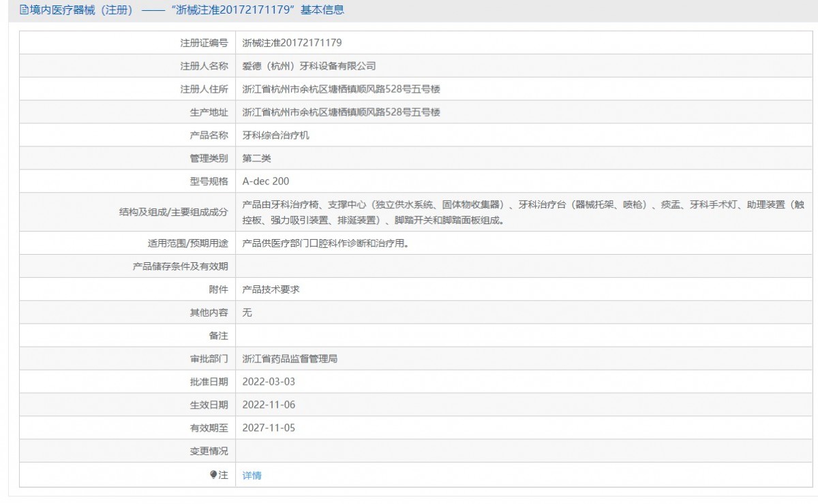Image resolution: width=818 pixels, height=504 pixels.
Task: Select the value 无 in 其他内容 row
Action: (247, 313)
